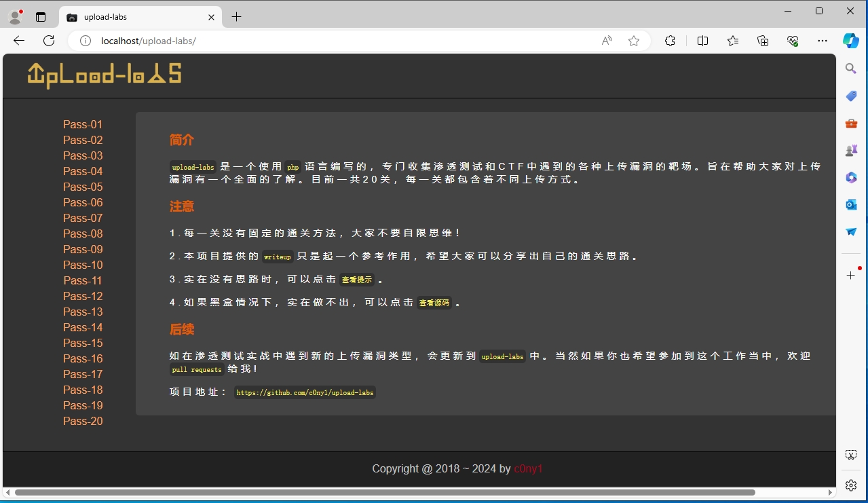Open sidebar settings gear
868x503 pixels.
(851, 485)
